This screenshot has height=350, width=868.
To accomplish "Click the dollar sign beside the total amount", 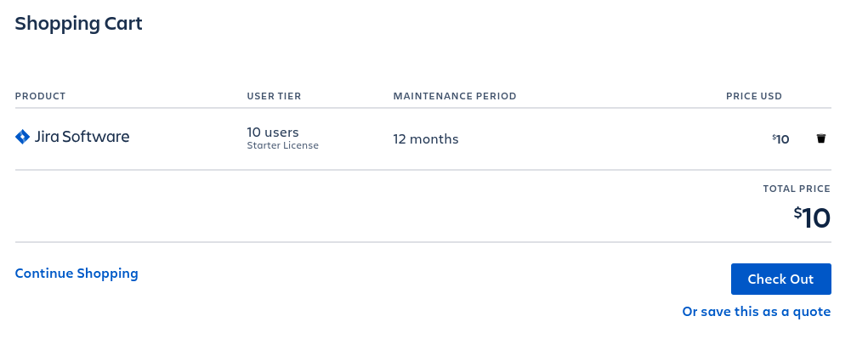I will [x=797, y=212].
